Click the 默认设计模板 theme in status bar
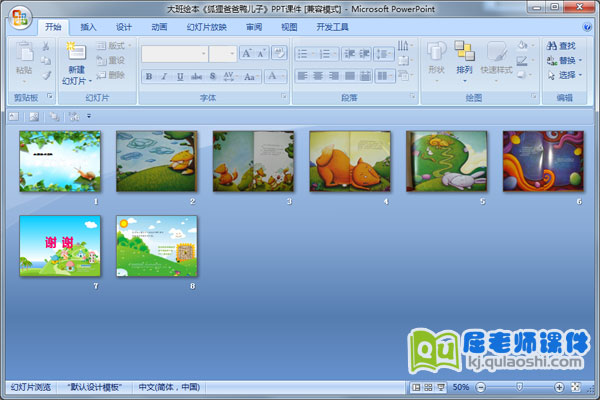600x400 pixels. pos(95,387)
